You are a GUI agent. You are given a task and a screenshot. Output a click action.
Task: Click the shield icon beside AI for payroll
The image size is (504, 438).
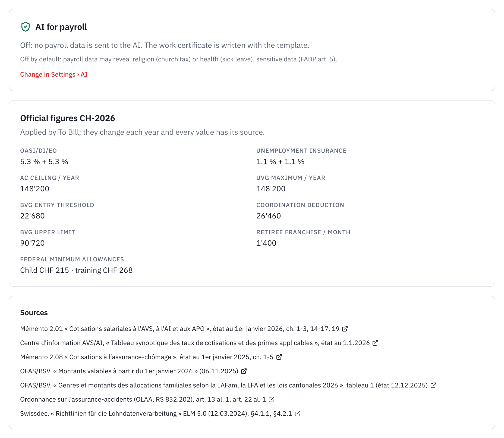(26, 27)
